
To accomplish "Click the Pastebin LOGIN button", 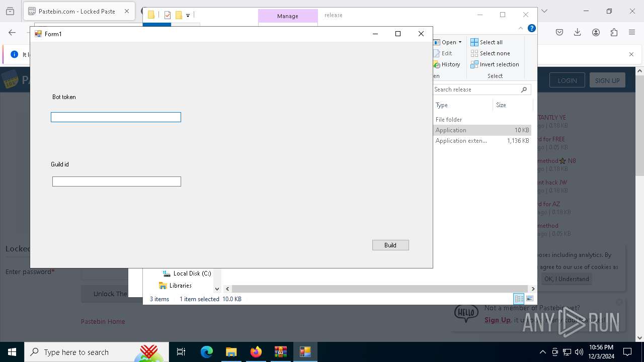I will [567, 80].
